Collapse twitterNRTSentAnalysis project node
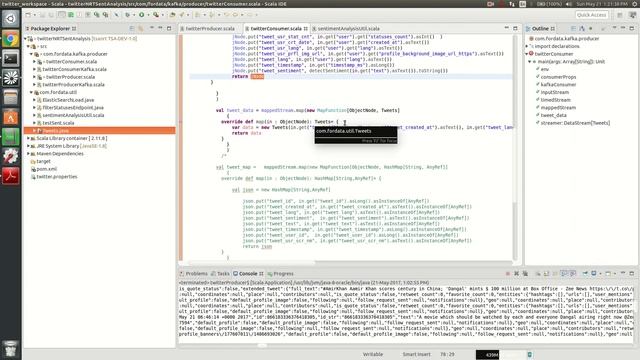This screenshot has height=360, width=640. coord(26,39)
